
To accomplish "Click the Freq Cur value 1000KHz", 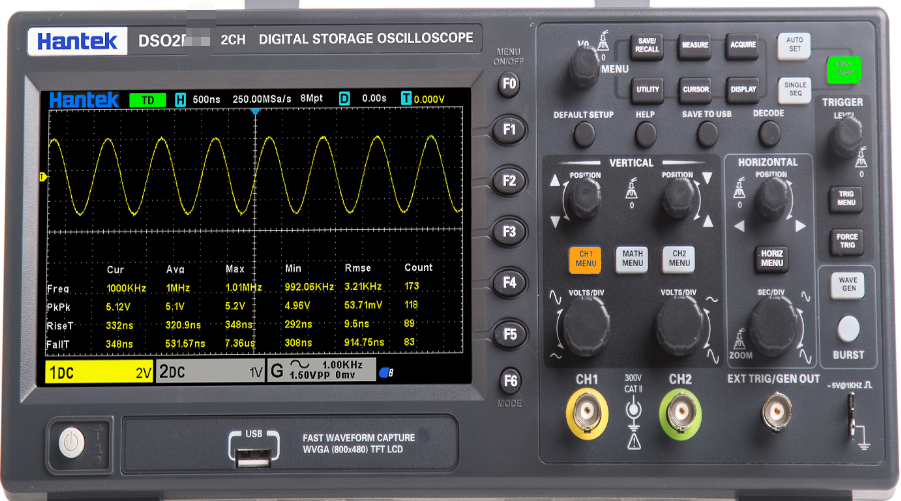I will click(126, 288).
